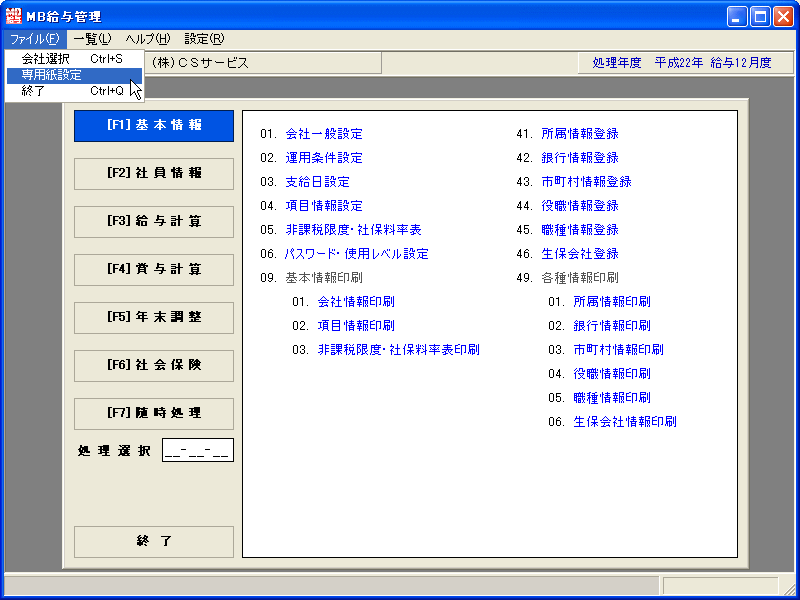Open 生保会社登録 link
This screenshot has height=600, width=800.
tap(580, 254)
